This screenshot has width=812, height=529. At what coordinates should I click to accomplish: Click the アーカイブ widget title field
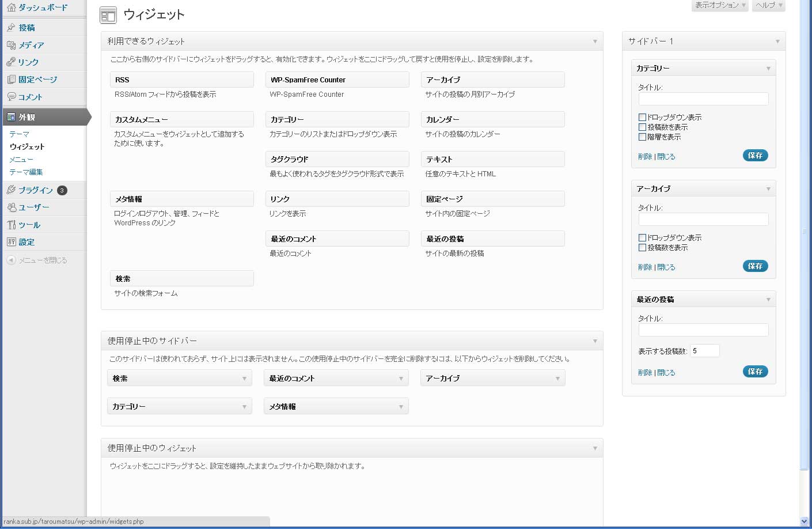(x=703, y=219)
